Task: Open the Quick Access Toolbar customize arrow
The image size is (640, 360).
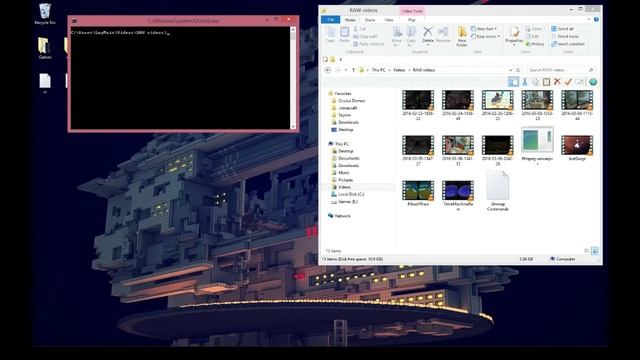Action: coord(341,60)
